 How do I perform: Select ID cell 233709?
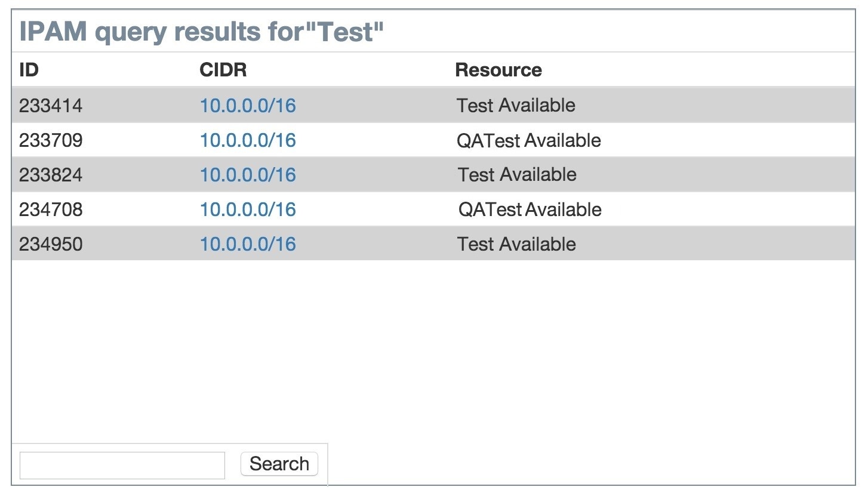pos(51,140)
